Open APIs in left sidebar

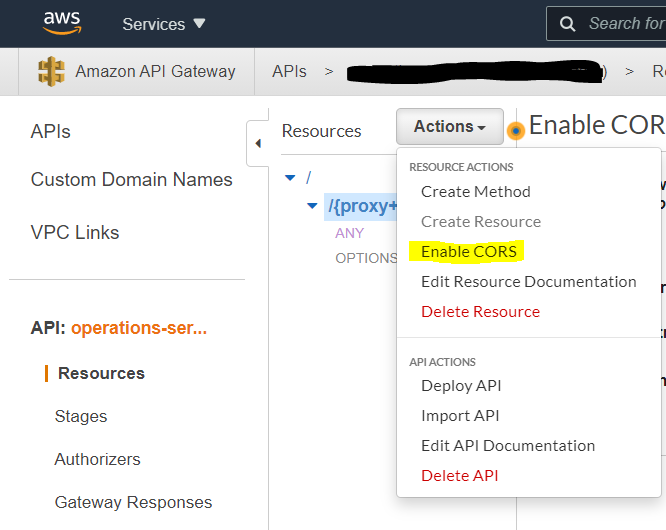(x=51, y=132)
